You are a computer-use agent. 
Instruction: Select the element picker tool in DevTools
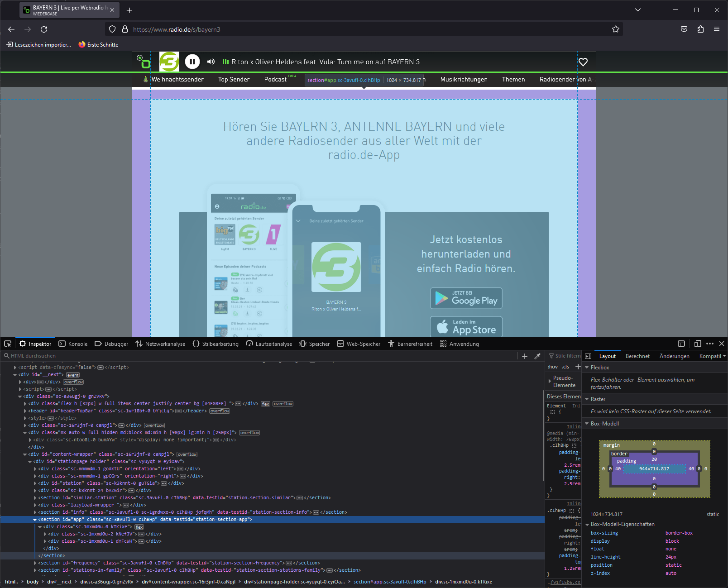point(7,344)
